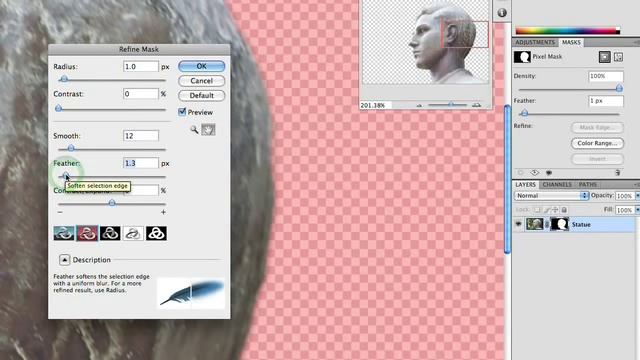Viewport: 640px width, 360px height.
Task: Click the Smooth value field
Action: [x=141, y=136]
